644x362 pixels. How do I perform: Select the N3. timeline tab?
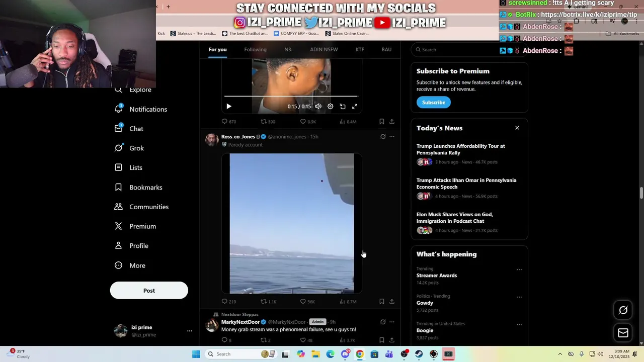pos(288,49)
